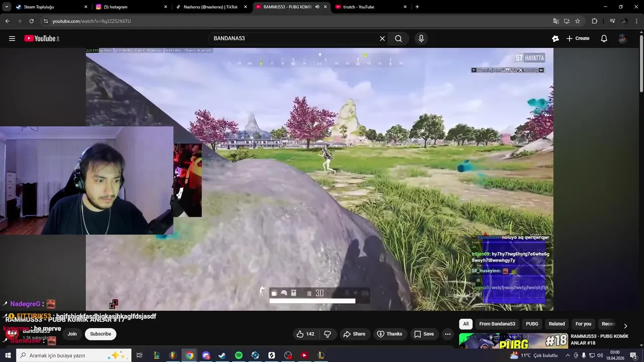Viewport: 644px width, 362px height.
Task: Subscribe to the Bandana53 channel
Action: click(101, 334)
